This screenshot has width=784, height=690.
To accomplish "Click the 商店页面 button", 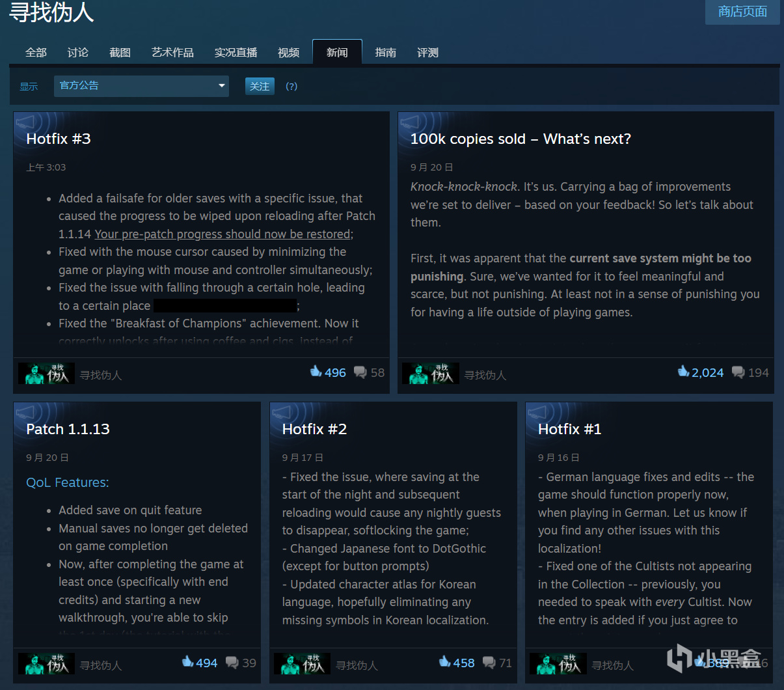I will [742, 12].
